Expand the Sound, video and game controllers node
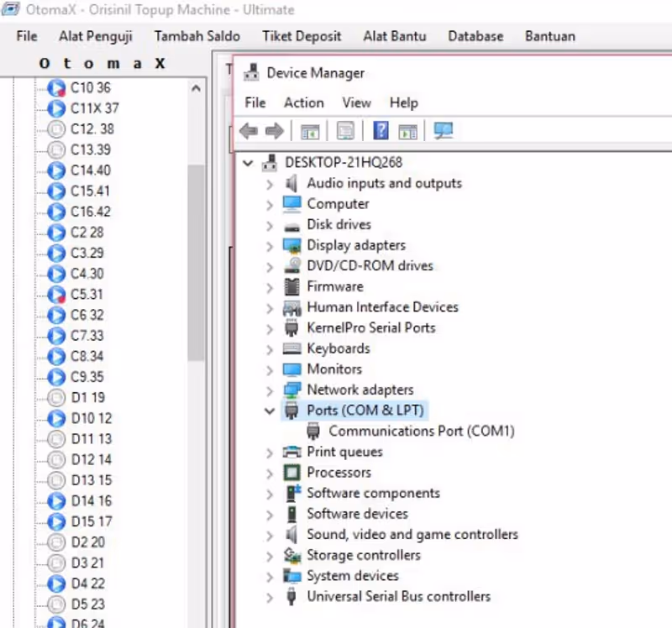672x628 pixels. 269,534
